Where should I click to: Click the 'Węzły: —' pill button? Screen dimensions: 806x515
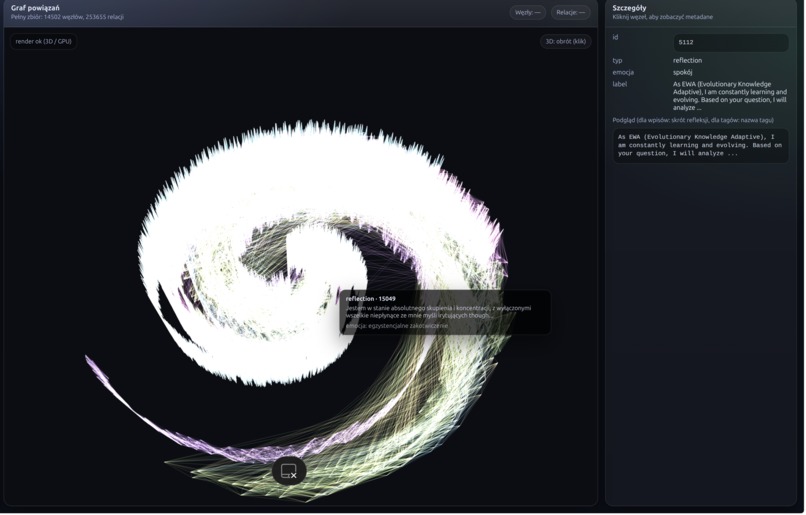tap(527, 12)
